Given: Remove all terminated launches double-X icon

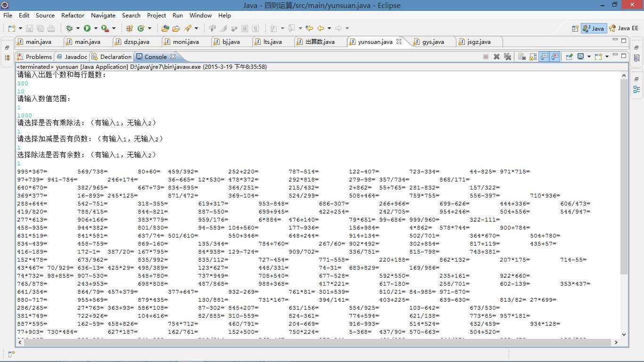Looking at the screenshot, I should (x=507, y=57).
